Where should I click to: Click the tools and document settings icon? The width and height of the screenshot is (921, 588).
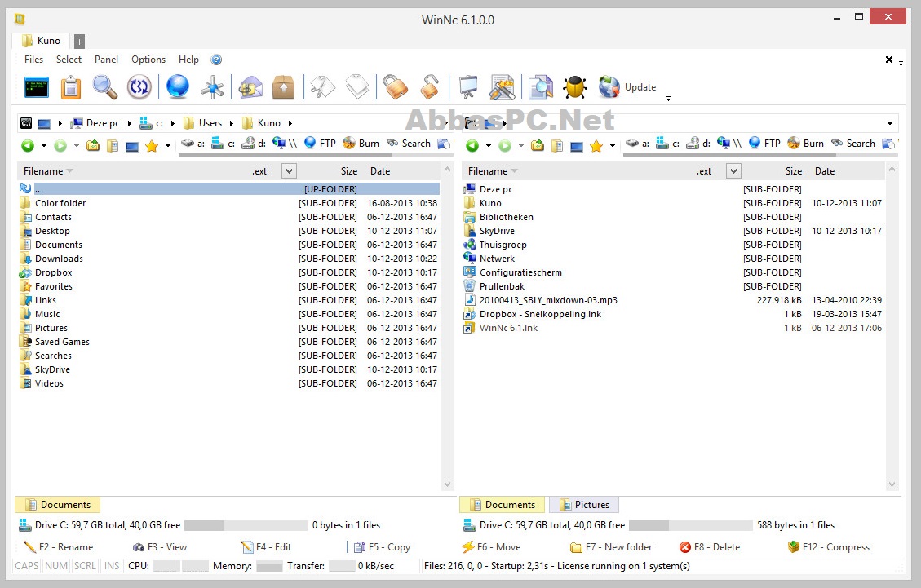[x=503, y=87]
